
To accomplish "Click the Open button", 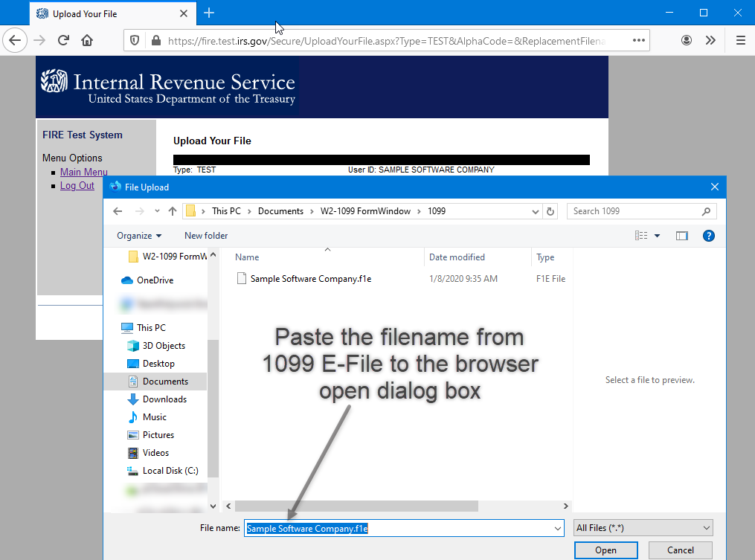I will [x=605, y=550].
